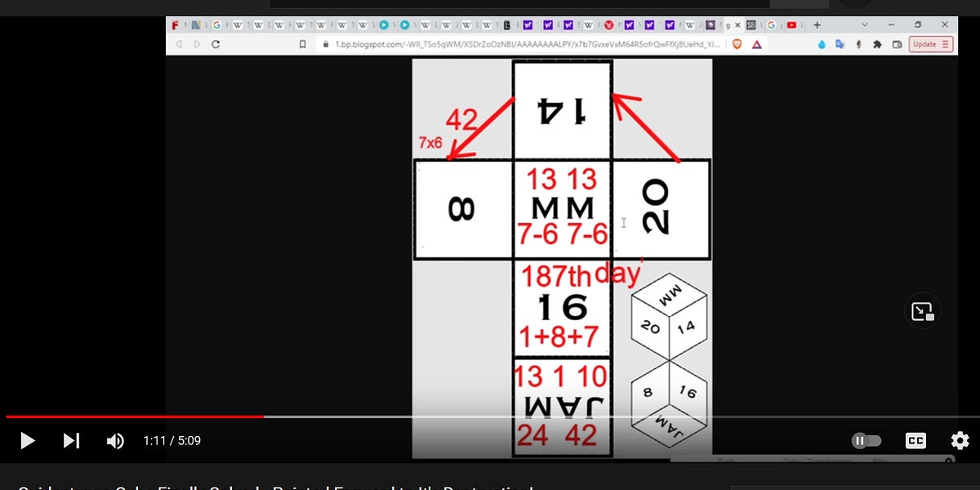The image size is (980, 490).
Task: Open Brave Rewards triangle icon
Action: [x=756, y=44]
